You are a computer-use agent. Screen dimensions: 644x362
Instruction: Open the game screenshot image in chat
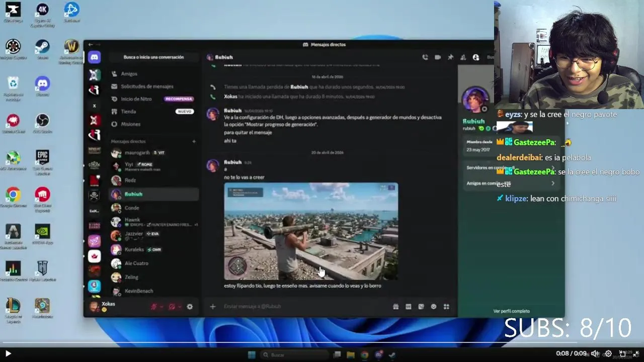(x=311, y=231)
